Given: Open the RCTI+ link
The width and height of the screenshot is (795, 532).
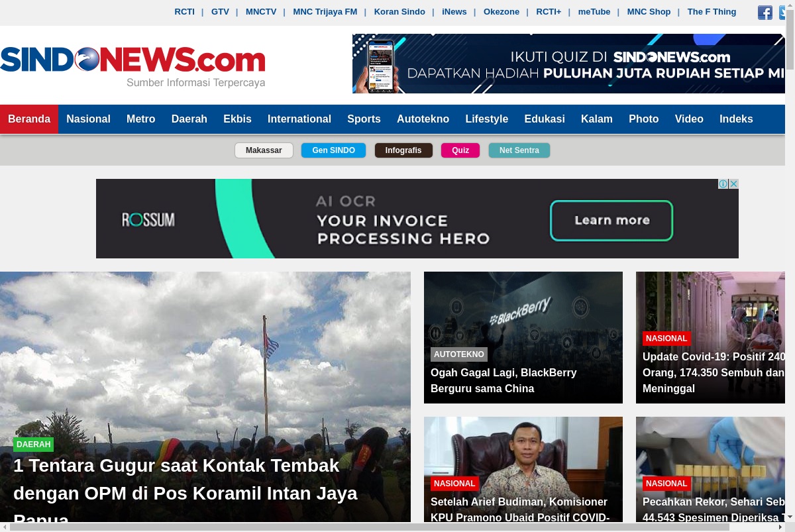Looking at the screenshot, I should coord(549,12).
